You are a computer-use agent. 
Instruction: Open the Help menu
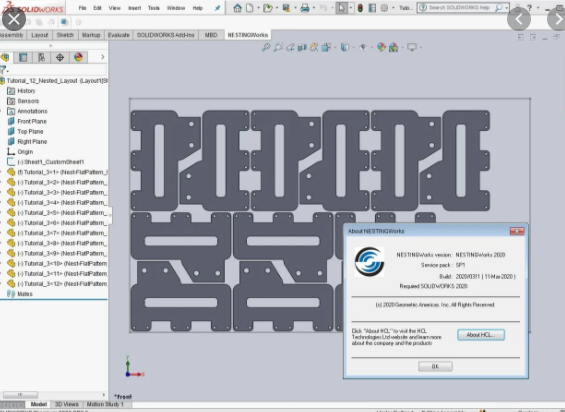[x=197, y=8]
